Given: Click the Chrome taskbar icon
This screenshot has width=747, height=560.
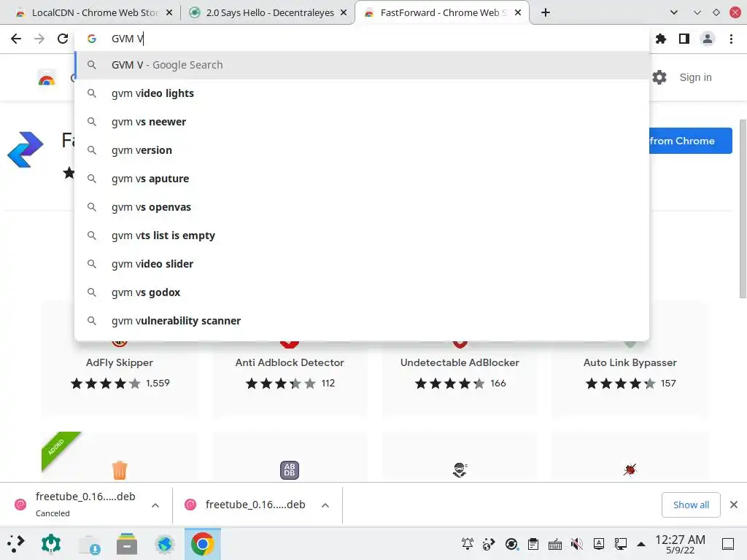Looking at the screenshot, I should (203, 544).
